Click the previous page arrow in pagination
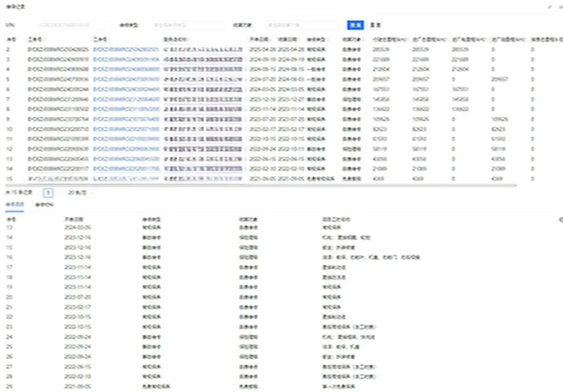 point(39,193)
